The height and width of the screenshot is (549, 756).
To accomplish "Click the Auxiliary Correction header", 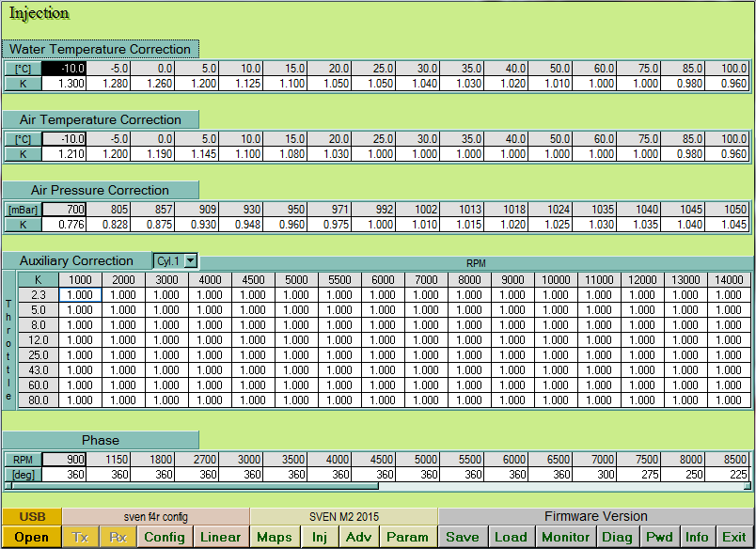I will [77, 260].
